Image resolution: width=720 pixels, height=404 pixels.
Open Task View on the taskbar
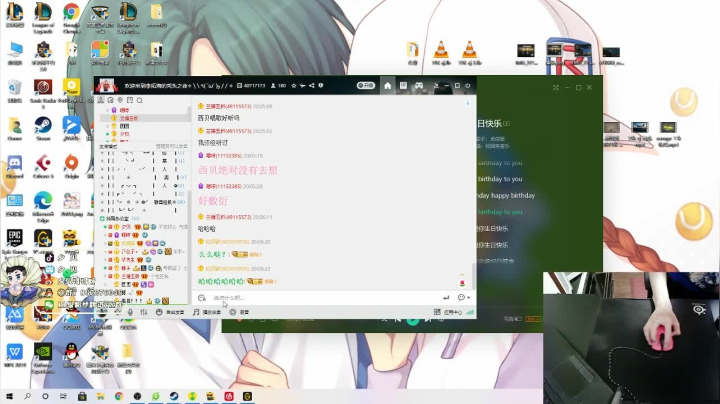click(x=63, y=396)
